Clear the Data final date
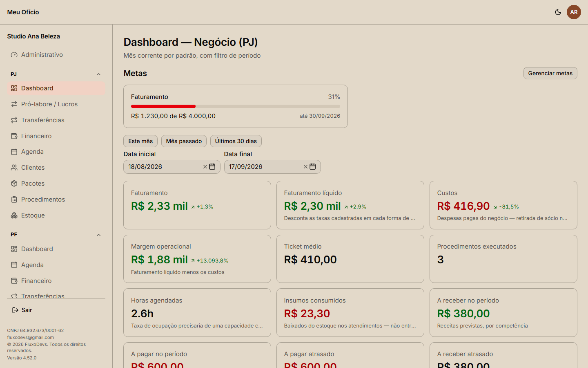The image size is (588, 368). click(x=305, y=167)
